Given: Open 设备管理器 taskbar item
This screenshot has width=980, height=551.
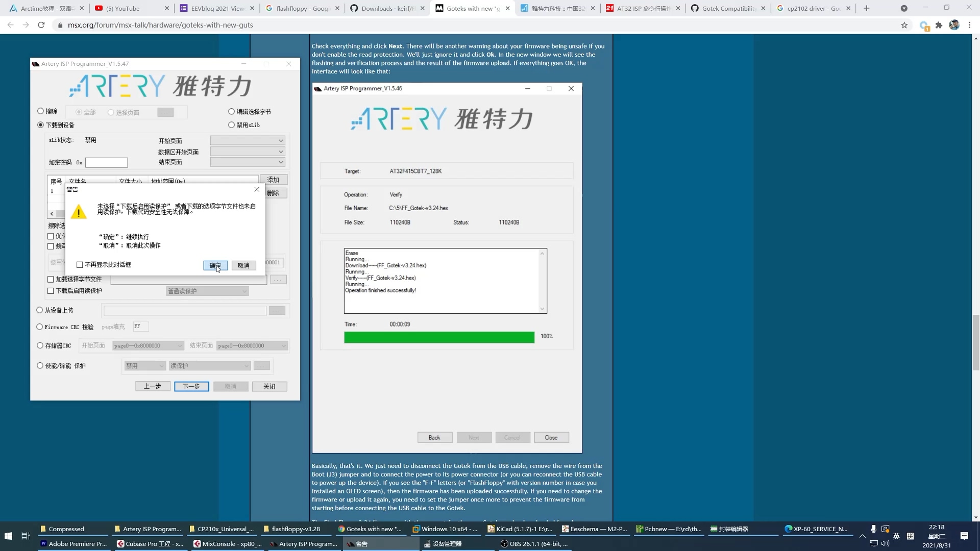Looking at the screenshot, I should pyautogui.click(x=458, y=544).
